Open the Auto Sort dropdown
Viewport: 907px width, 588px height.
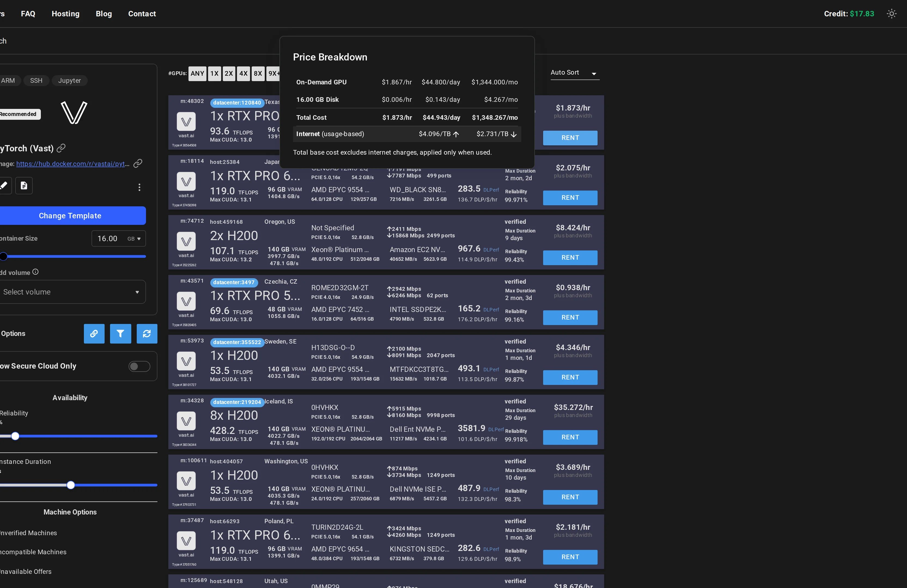[x=575, y=73]
